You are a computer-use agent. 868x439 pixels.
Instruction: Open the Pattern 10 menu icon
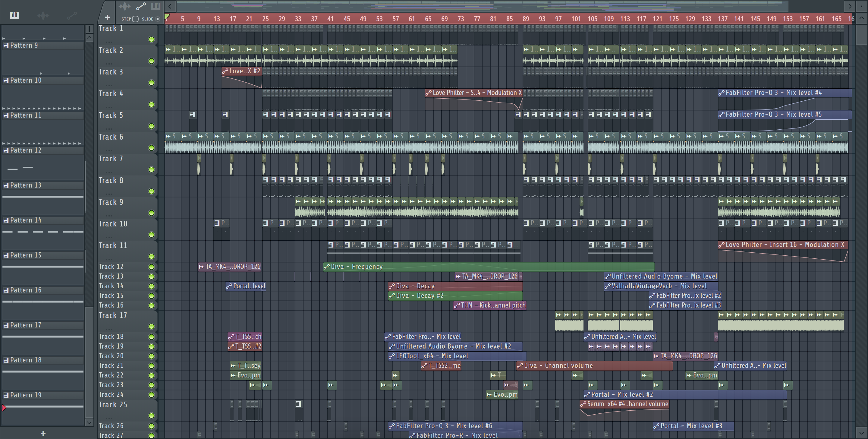click(6, 80)
